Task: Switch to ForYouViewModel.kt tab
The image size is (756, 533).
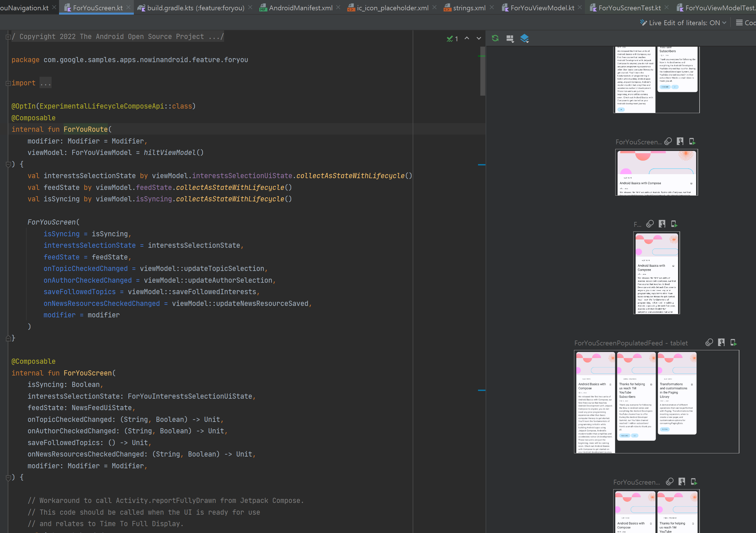Action: pyautogui.click(x=542, y=7)
